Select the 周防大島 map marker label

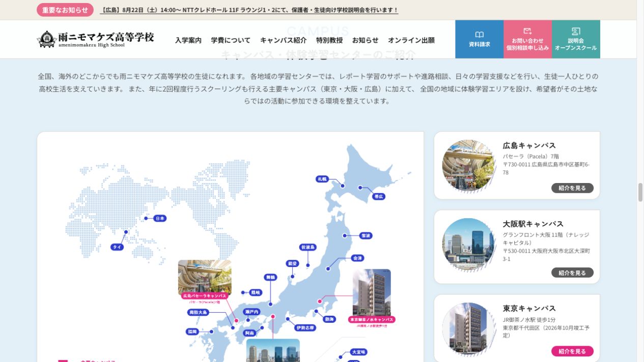[198, 312]
